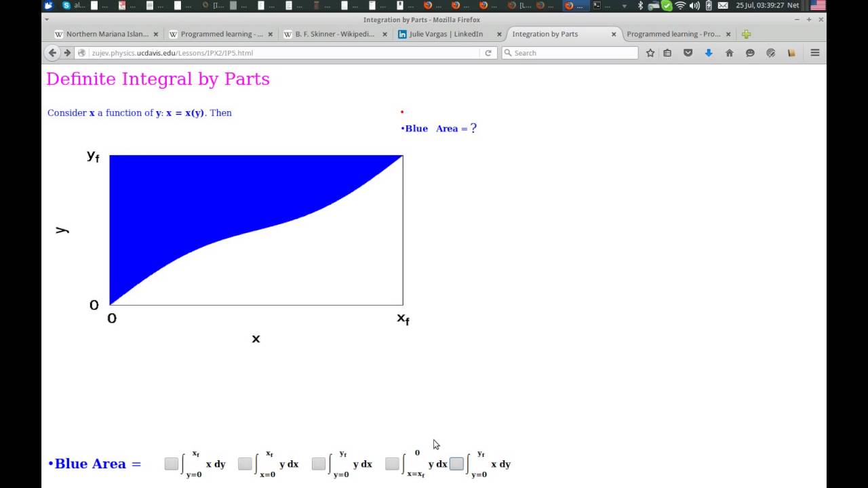868x488 pixels.
Task: Click the 'Net' label in the tray
Action: coord(793,5)
